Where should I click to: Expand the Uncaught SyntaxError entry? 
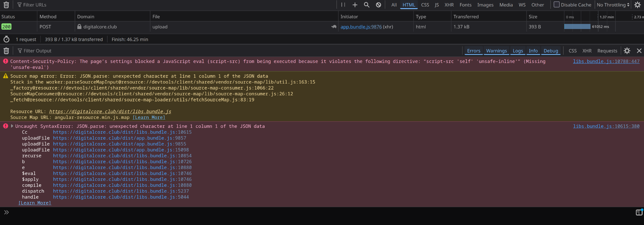tap(12, 126)
